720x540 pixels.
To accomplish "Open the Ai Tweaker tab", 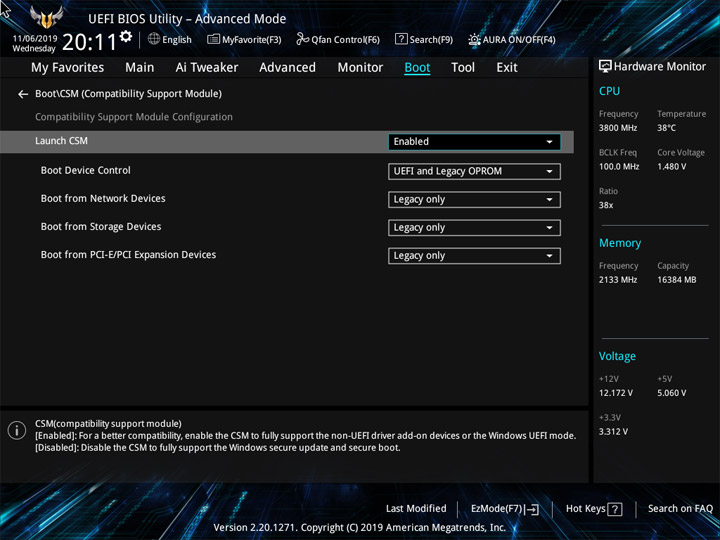I will (207, 68).
